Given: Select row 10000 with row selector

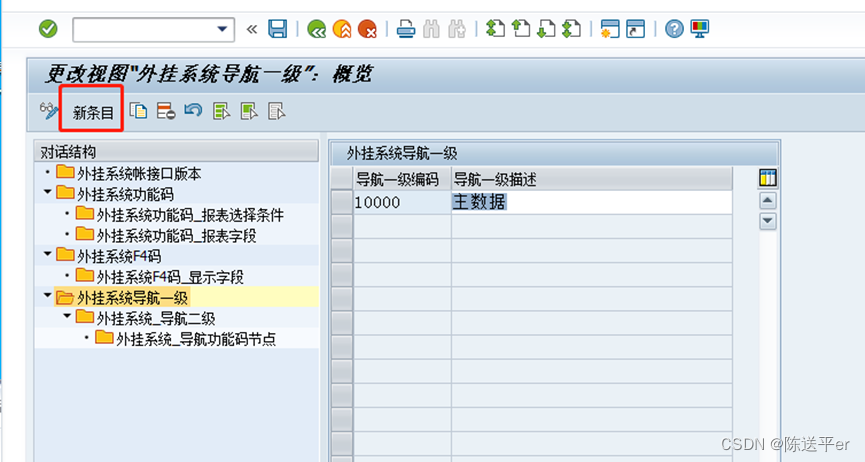Looking at the screenshot, I should coord(341,202).
